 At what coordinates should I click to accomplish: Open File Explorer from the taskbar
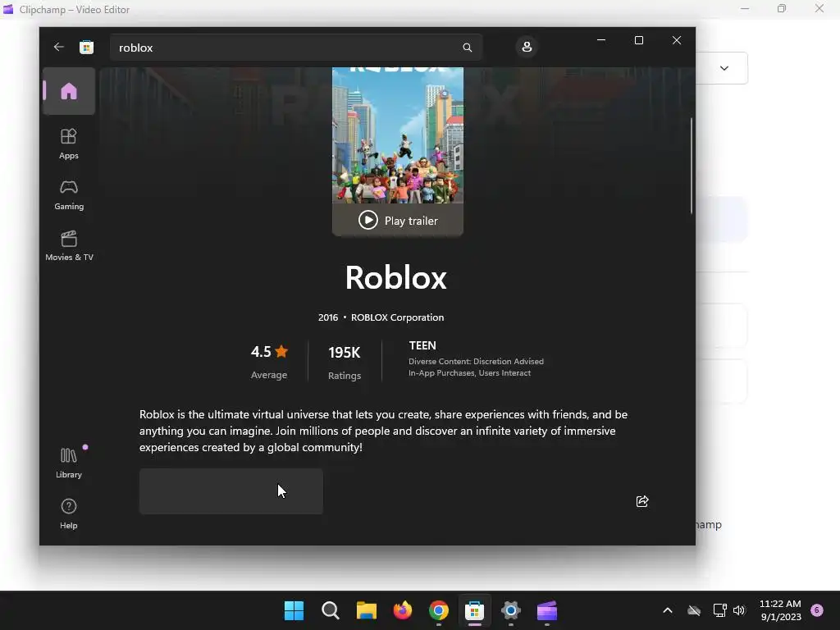pos(367,610)
